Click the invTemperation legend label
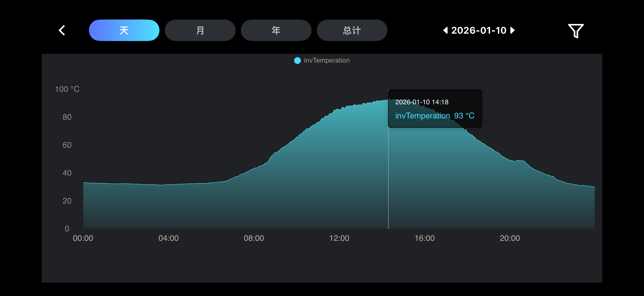644x296 pixels. [x=326, y=60]
